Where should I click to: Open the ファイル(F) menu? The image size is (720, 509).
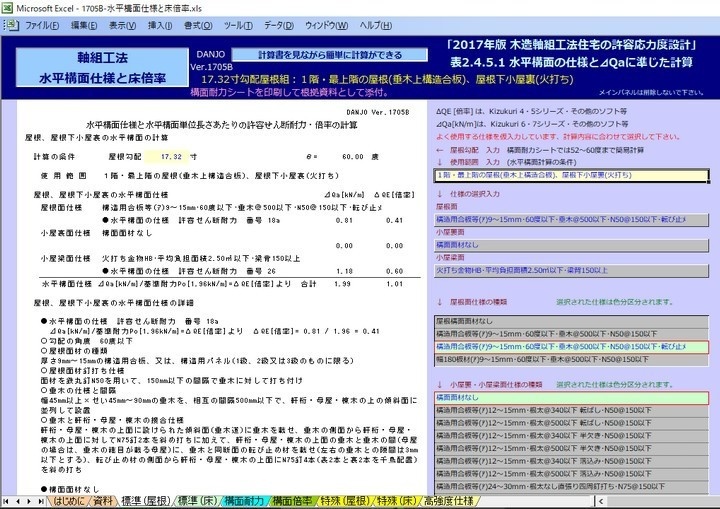click(42, 25)
